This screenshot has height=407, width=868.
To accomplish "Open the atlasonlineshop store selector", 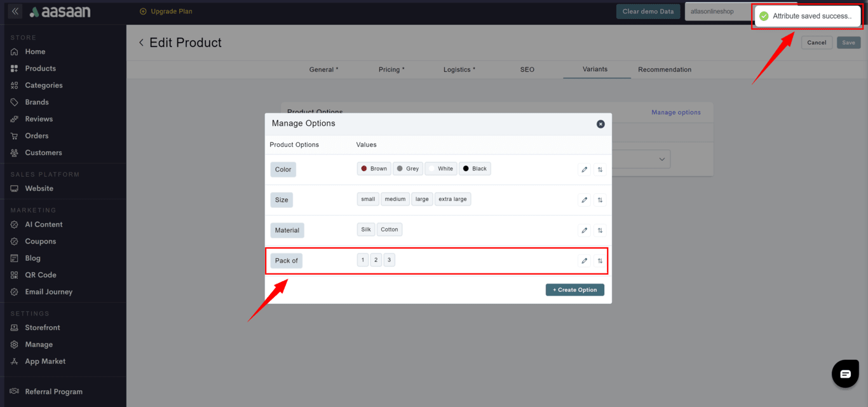I will [717, 11].
